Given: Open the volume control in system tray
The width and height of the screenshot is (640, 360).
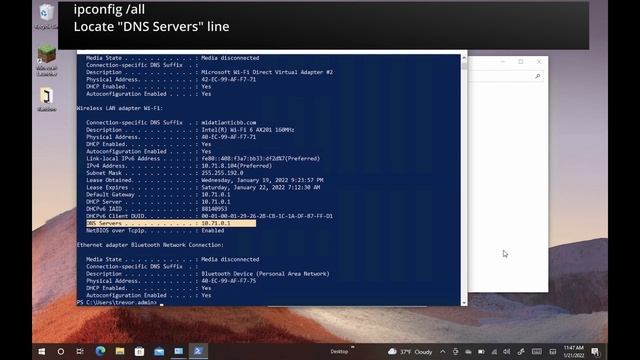Looking at the screenshot, I should coord(507,351).
